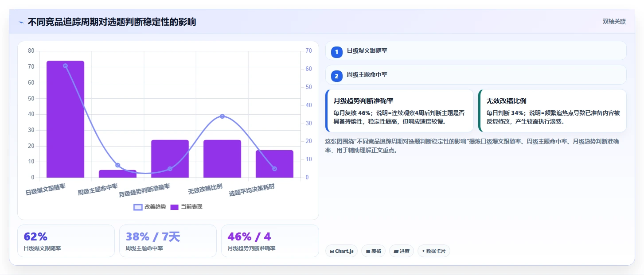Screen dimensions: 644x275
Task: Click the 38% / 7天 stat card
Action: [x=168, y=241]
